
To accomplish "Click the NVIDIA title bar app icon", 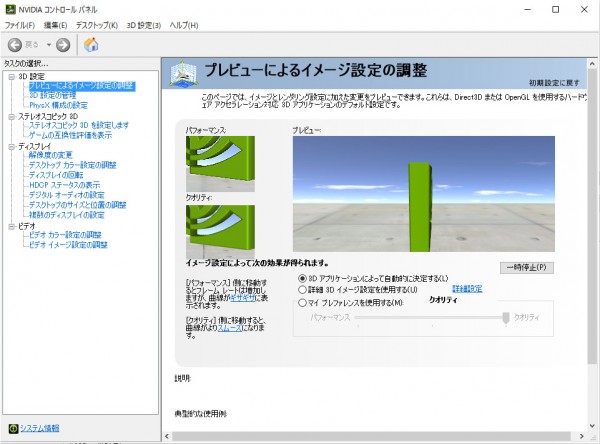I will pos(10,9).
